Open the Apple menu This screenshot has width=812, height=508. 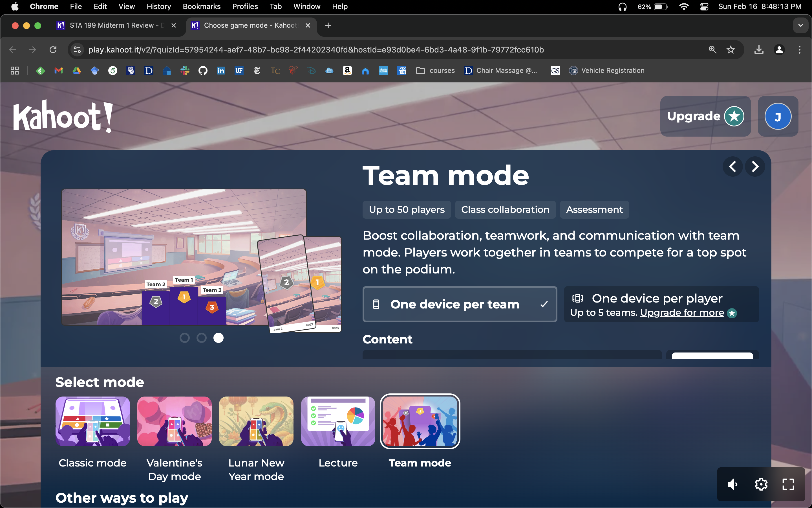click(15, 6)
